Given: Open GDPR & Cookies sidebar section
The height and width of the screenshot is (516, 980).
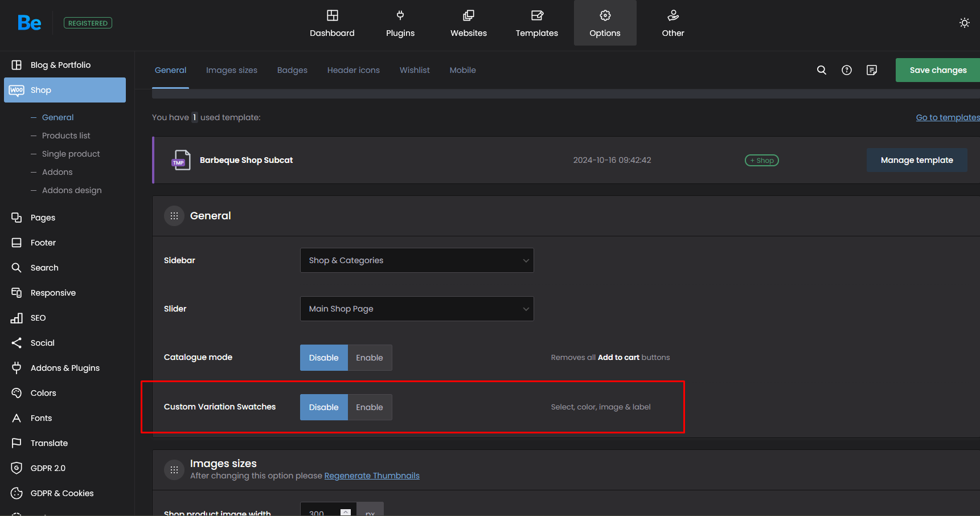Looking at the screenshot, I should pyautogui.click(x=65, y=493).
